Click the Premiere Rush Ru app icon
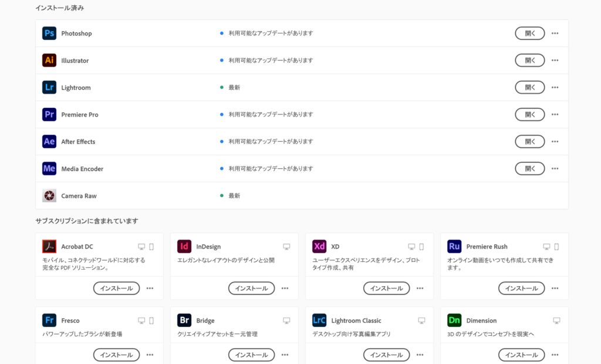Screen dimensions: 601x364 [454, 247]
